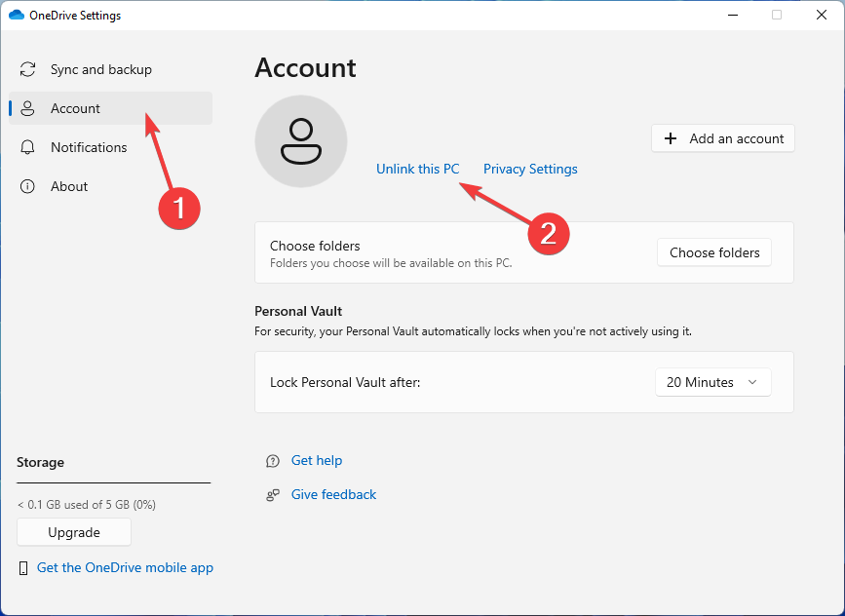Open the Notifications settings page
Viewport: 845px width, 616px height.
click(110, 147)
